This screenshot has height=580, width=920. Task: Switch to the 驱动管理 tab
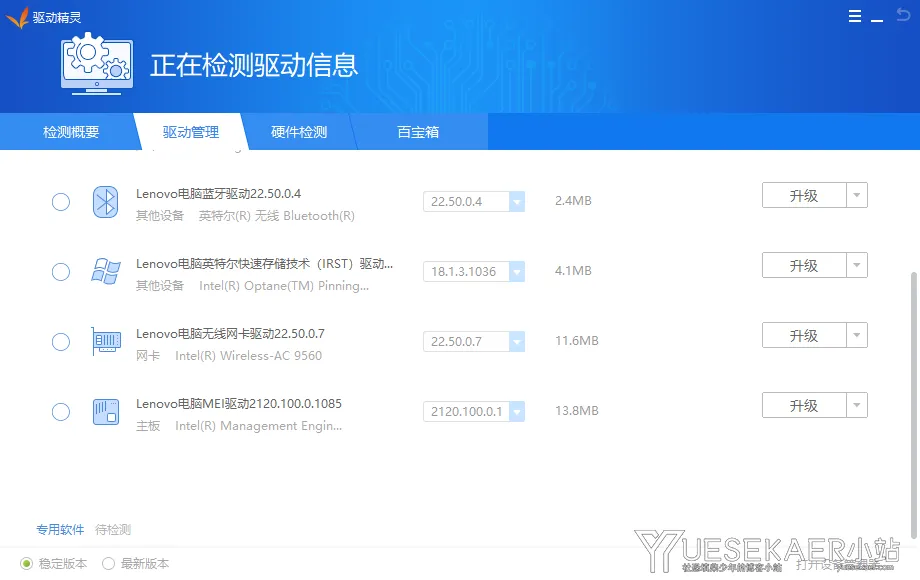191,132
